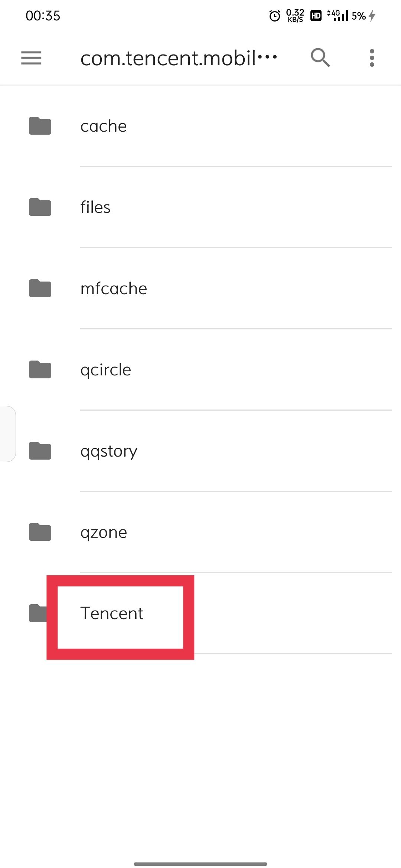Viewport: 401px width, 868px height.
Task: Open the files folder entry
Action: coord(95,207)
